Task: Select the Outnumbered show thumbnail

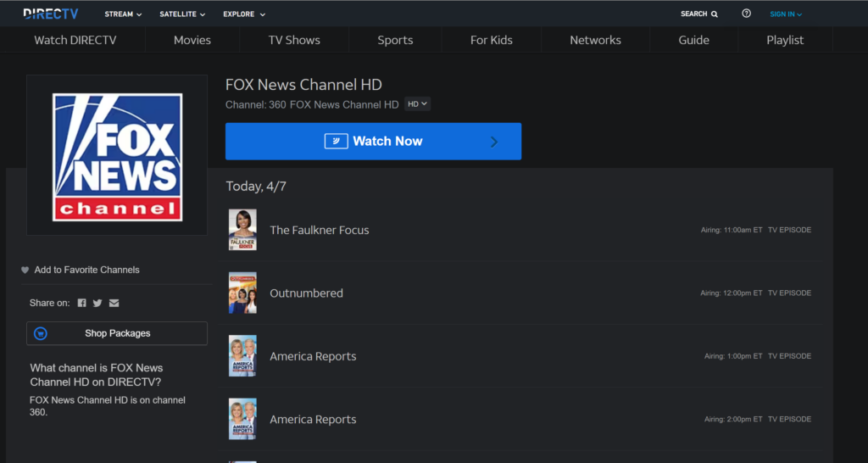Action: pos(242,293)
